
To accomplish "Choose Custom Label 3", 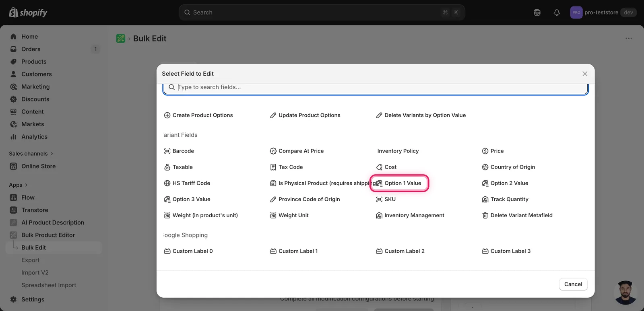I will [x=506, y=251].
